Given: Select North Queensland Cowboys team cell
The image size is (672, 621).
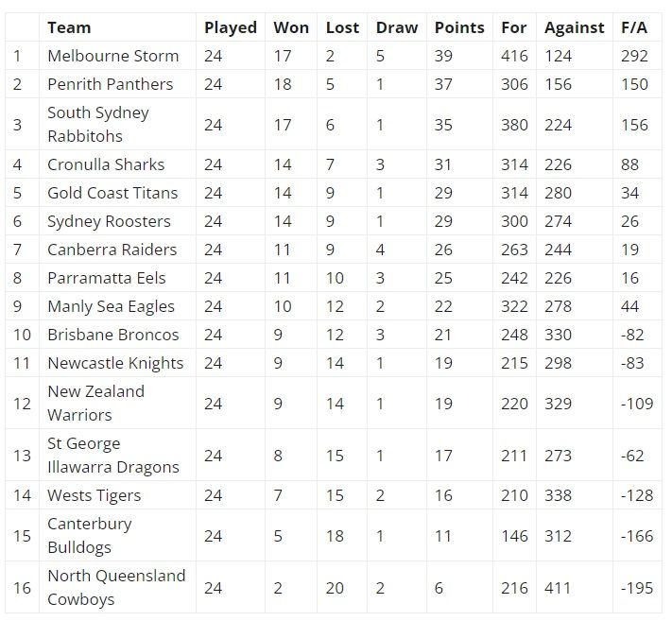Looking at the screenshot, I should pyautogui.click(x=116, y=588).
